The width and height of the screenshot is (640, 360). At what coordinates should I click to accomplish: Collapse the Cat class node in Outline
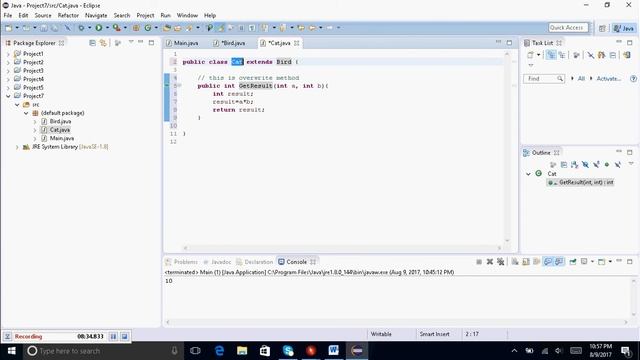(528, 174)
